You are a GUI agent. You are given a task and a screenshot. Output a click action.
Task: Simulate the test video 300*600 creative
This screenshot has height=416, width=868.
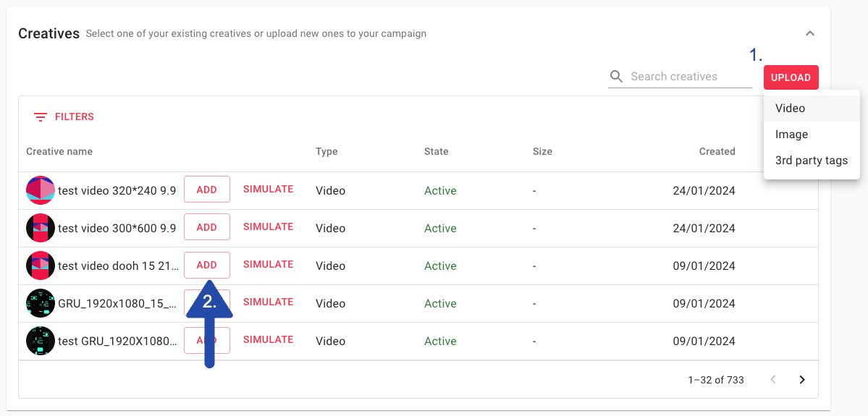pos(268,227)
